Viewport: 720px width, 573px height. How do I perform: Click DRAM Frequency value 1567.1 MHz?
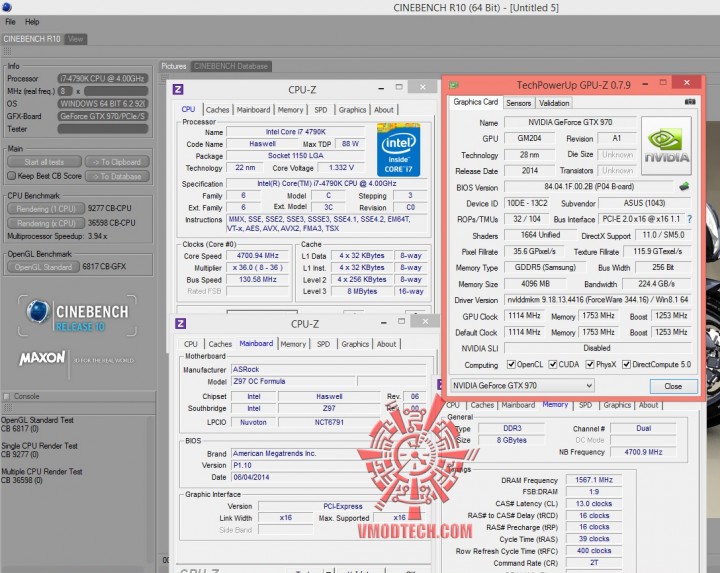[x=594, y=480]
